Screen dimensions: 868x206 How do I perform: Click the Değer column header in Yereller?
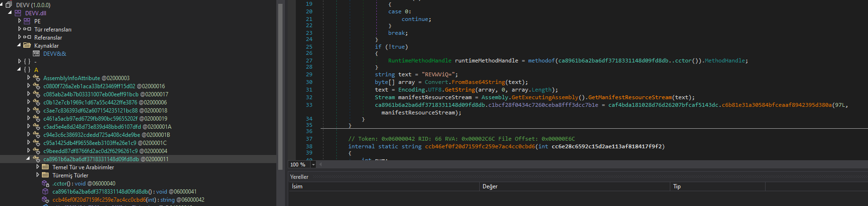pos(490,186)
